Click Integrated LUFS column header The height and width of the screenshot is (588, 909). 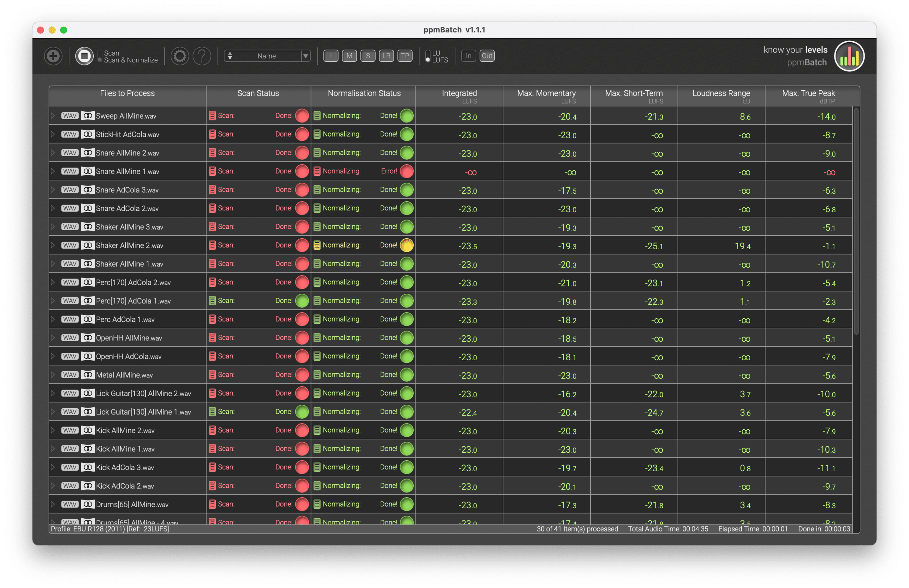460,96
